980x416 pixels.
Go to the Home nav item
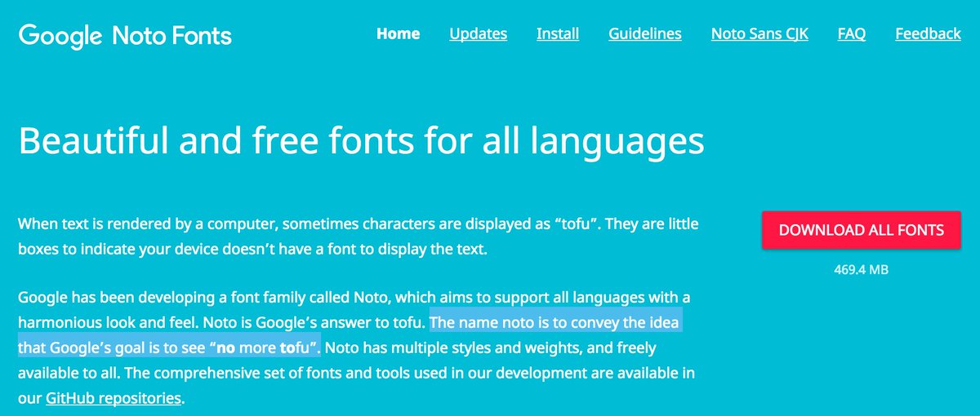click(398, 33)
